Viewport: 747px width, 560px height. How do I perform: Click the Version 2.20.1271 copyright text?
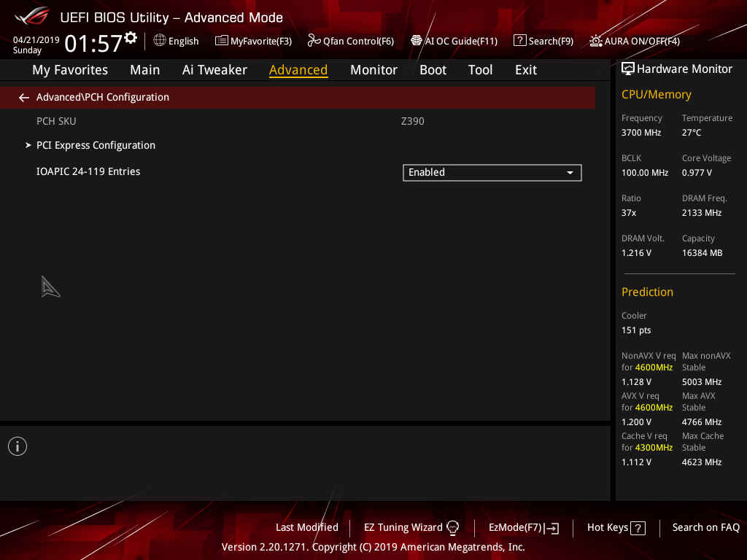pyautogui.click(x=373, y=547)
